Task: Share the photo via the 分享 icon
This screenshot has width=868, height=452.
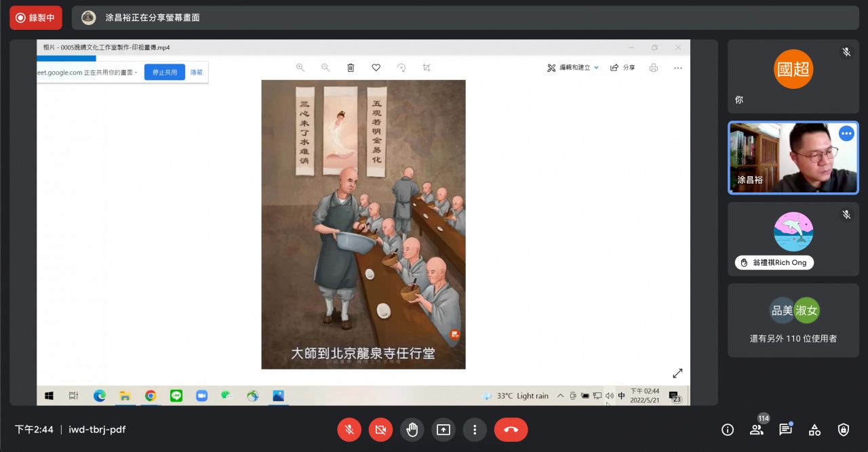Action: coord(622,68)
